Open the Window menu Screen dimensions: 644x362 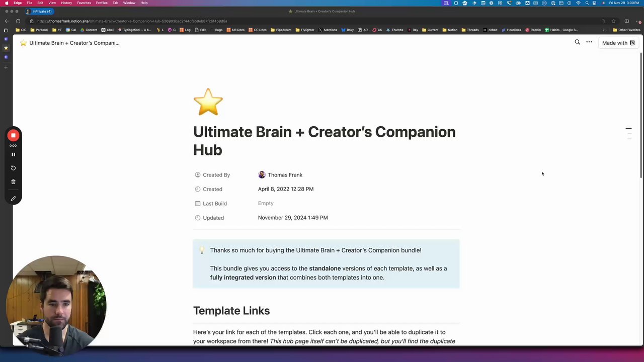pos(129,3)
